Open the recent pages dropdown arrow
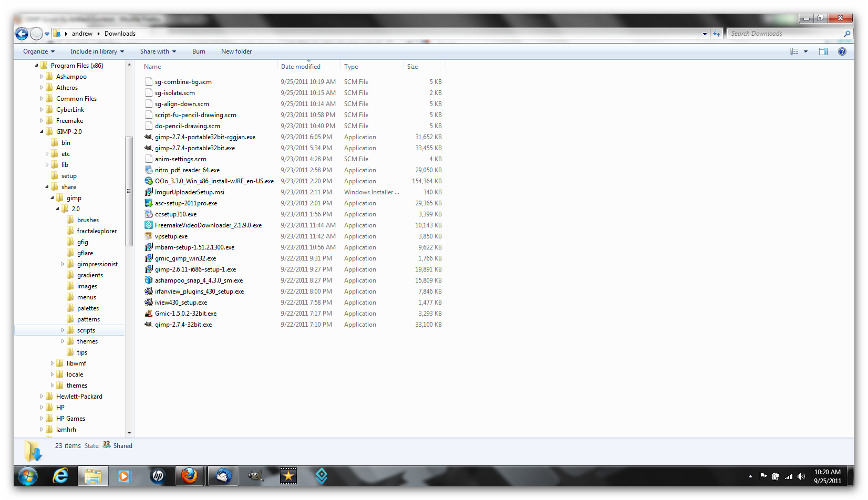The width and height of the screenshot is (868, 500). click(47, 34)
